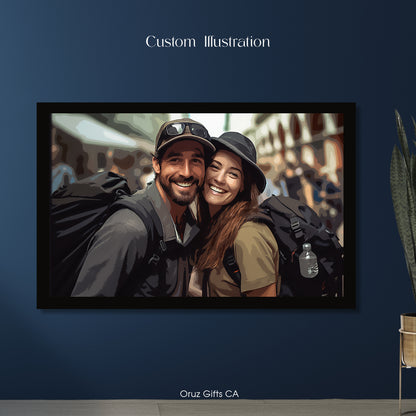Click the man's beard
The width and height of the screenshot is (416, 416).
[181, 192]
